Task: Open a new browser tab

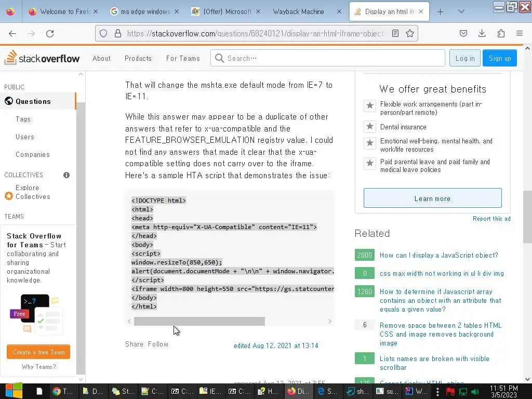Action: (441, 12)
